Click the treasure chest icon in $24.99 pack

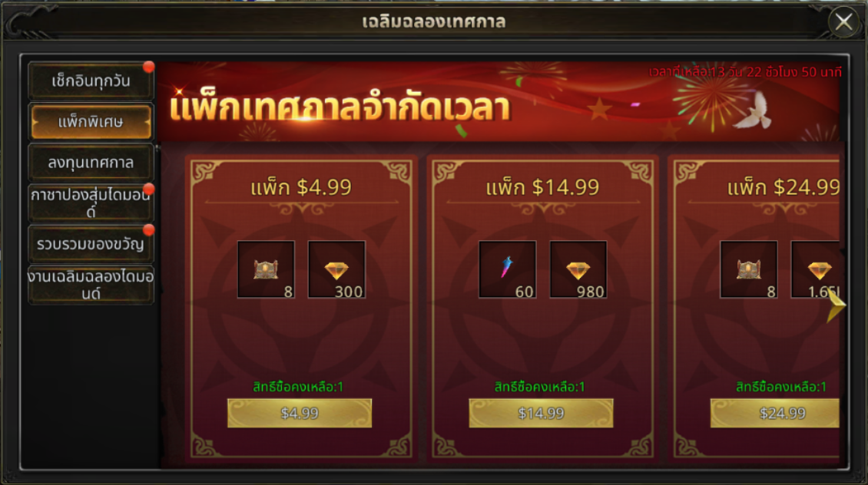click(x=749, y=269)
